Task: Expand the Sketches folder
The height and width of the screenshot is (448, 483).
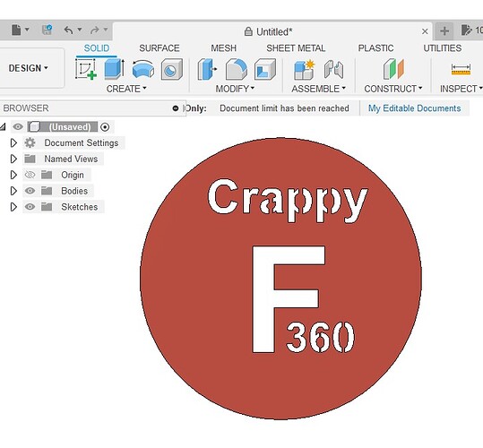Action: 13,207
